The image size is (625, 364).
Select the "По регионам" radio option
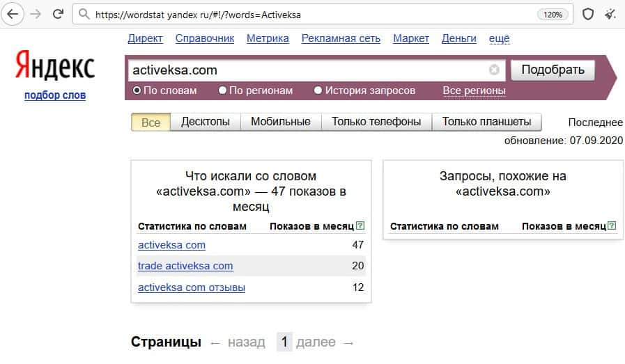pos(222,90)
